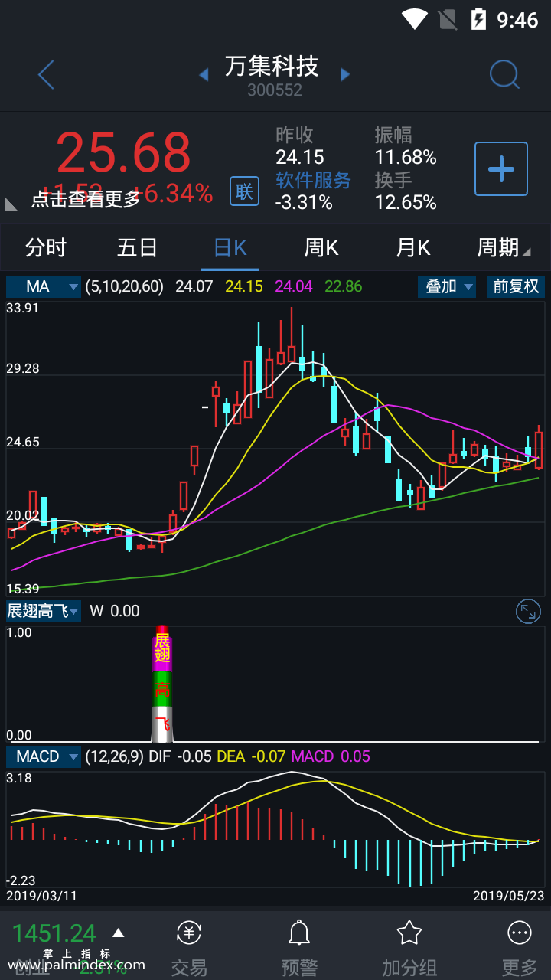Image resolution: width=551 pixels, height=980 pixels.
Task: Open the stock search magnifier
Action: (x=504, y=75)
